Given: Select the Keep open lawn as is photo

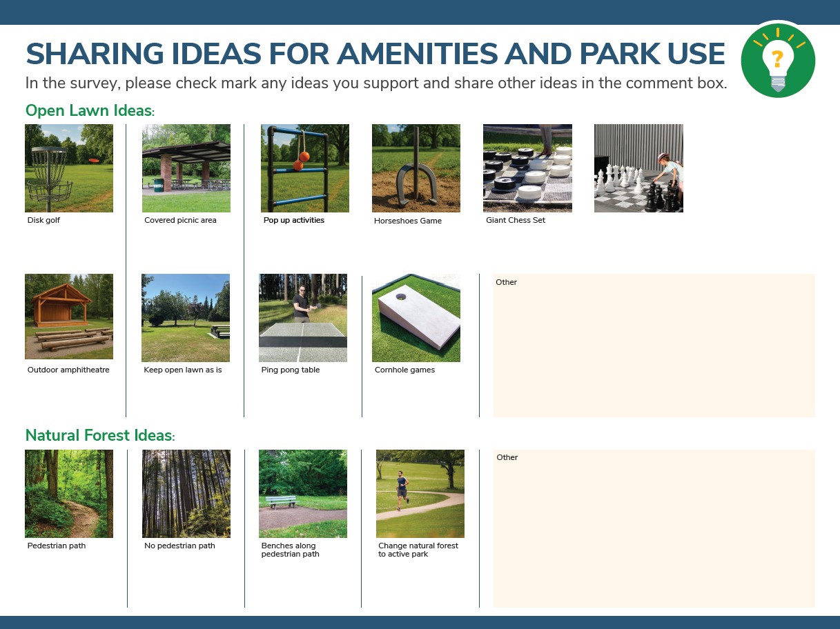Looking at the screenshot, I should [x=186, y=318].
